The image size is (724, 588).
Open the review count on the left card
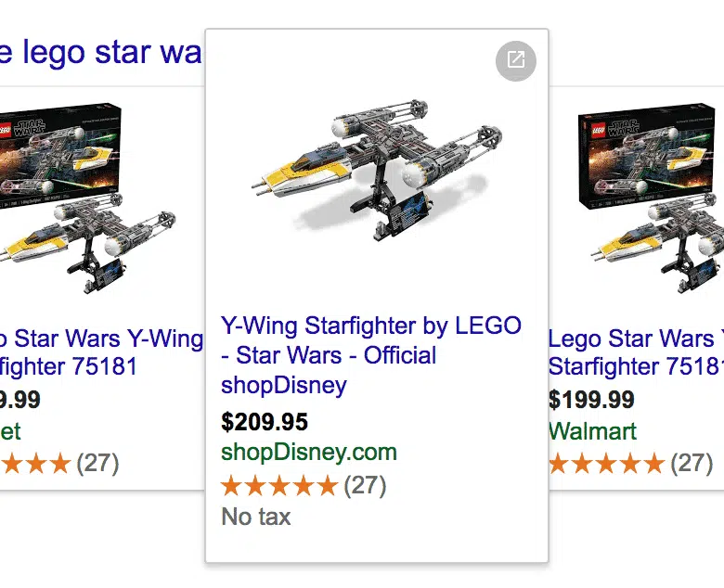click(97, 463)
